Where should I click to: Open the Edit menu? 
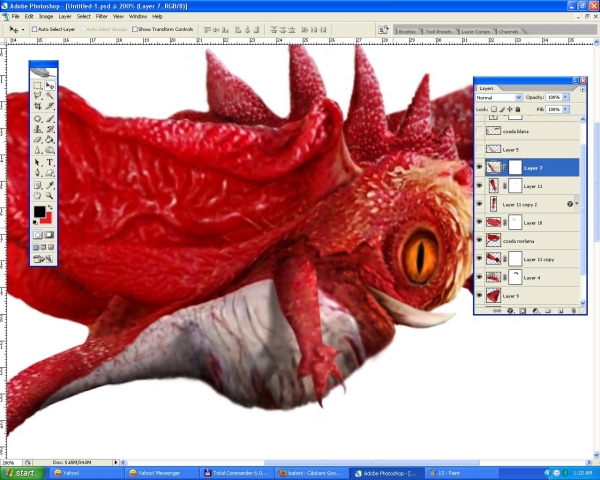click(x=29, y=16)
